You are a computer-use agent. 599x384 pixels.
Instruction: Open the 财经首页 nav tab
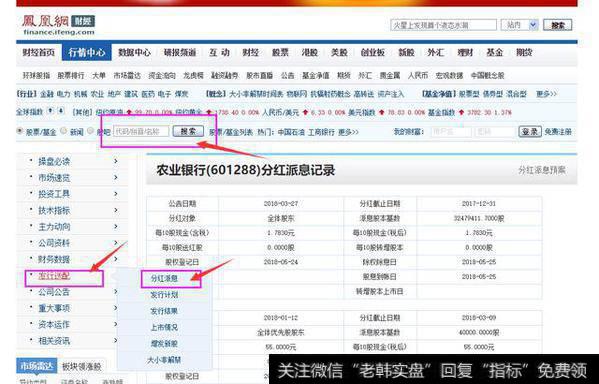coord(38,52)
